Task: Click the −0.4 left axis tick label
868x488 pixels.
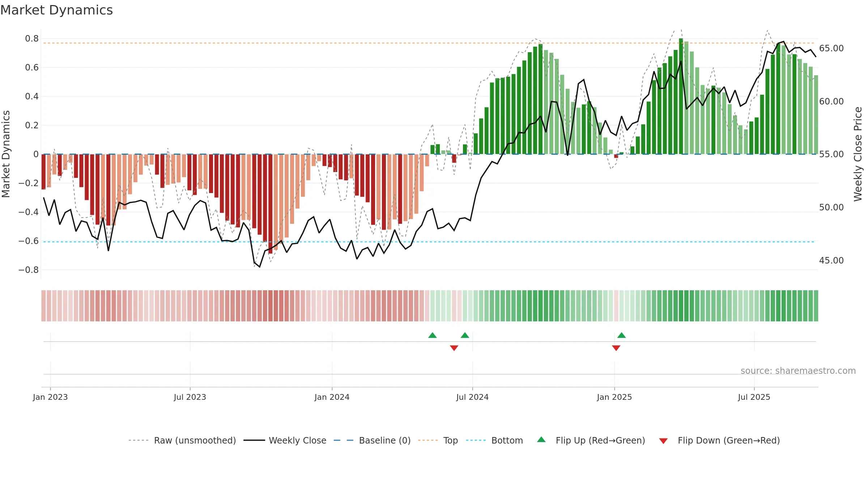Action: (x=29, y=212)
